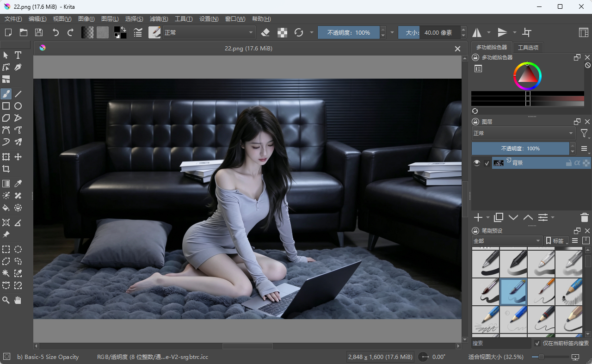
Task: Open the 标签 tag options dropdown
Action: click(557, 241)
